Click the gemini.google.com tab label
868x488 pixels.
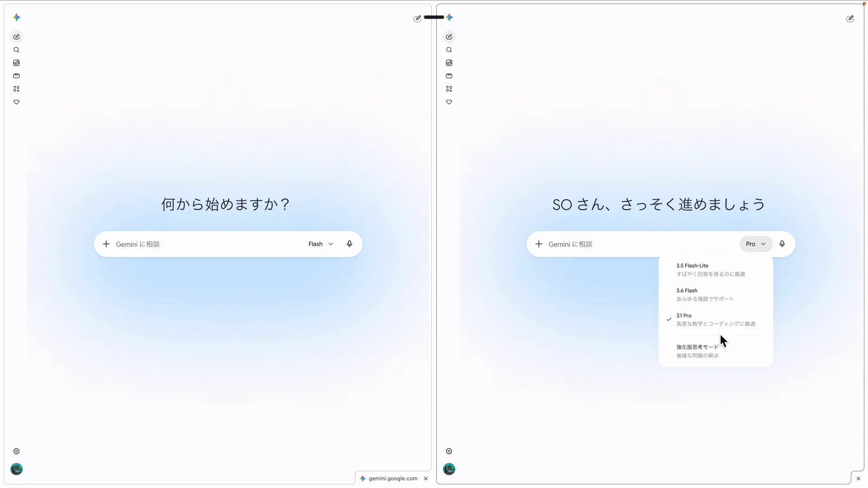tap(393, 479)
